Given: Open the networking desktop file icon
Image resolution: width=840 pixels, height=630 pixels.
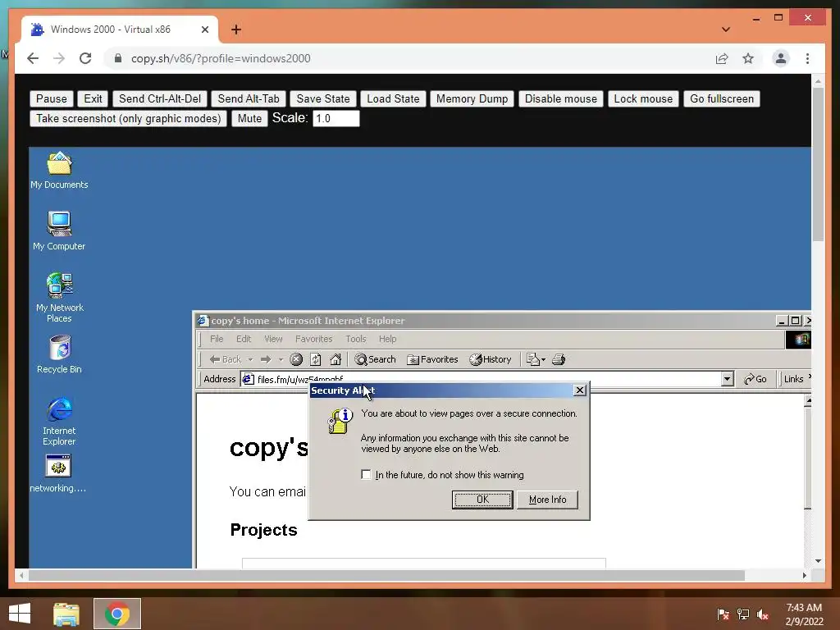Looking at the screenshot, I should tap(58, 473).
